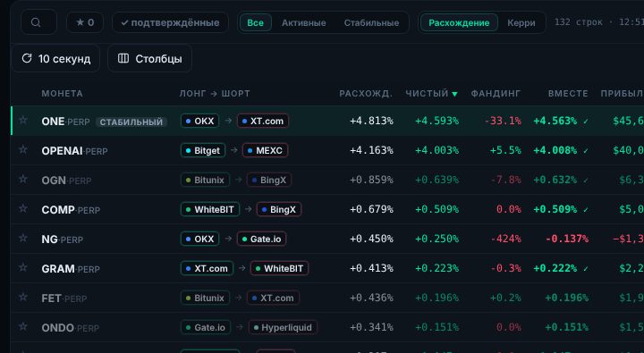Click the +4.008% combined value

tap(555, 151)
